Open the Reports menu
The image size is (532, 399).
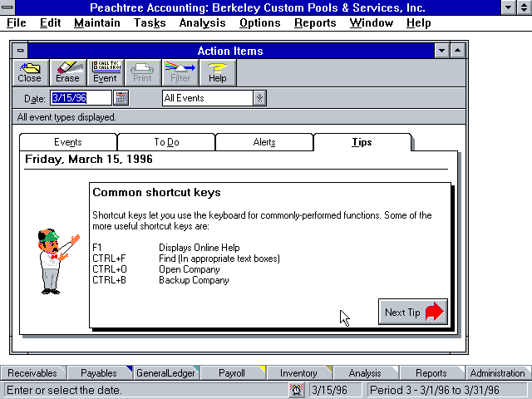315,22
